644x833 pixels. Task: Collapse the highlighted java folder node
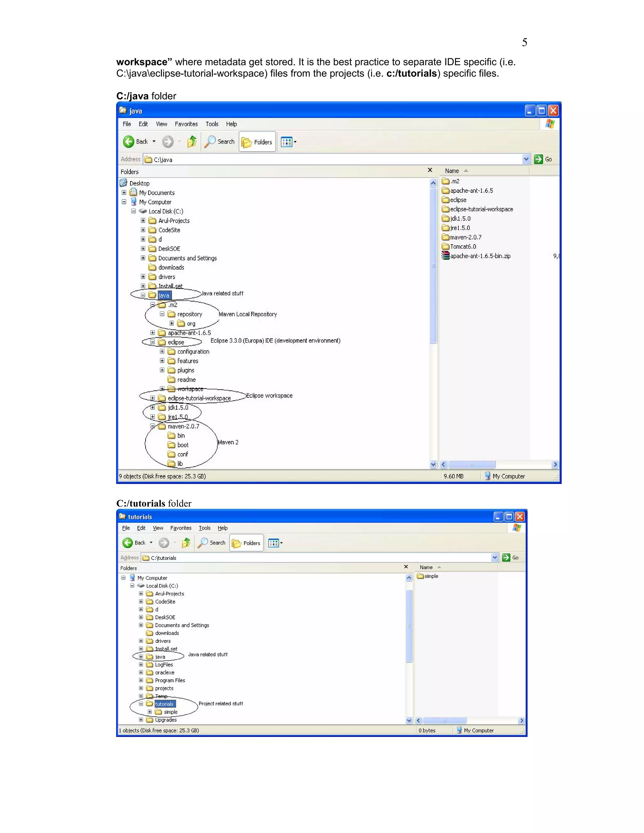pyautogui.click(x=143, y=295)
